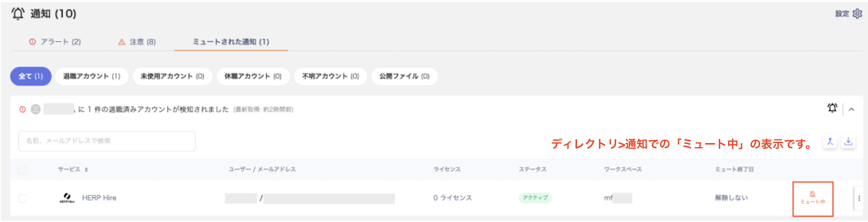Switch to the アラート (2) tab

click(55, 42)
